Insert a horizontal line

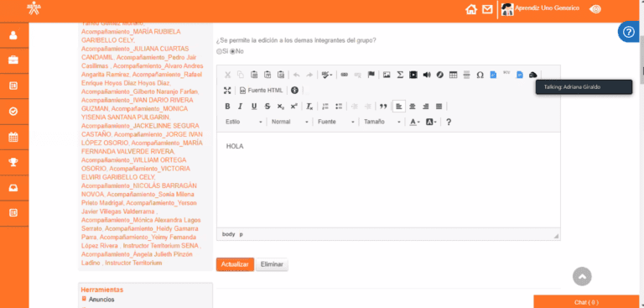click(466, 75)
